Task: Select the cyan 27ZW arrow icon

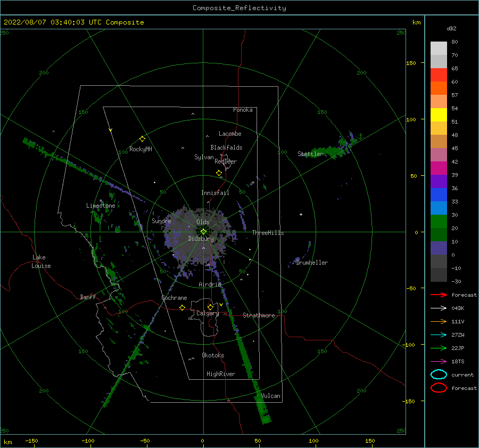Action: (x=439, y=335)
